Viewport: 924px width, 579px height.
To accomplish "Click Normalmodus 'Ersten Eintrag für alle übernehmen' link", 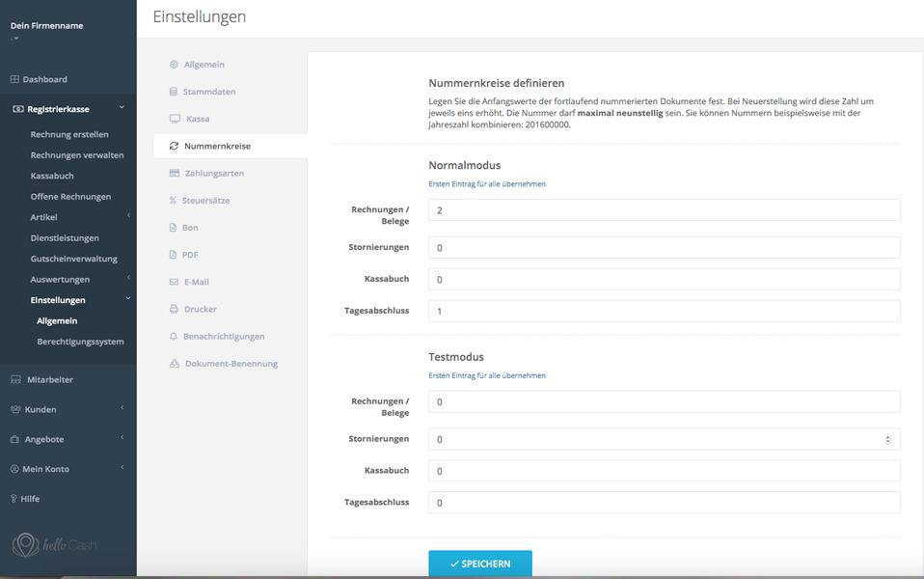I will 487,184.
